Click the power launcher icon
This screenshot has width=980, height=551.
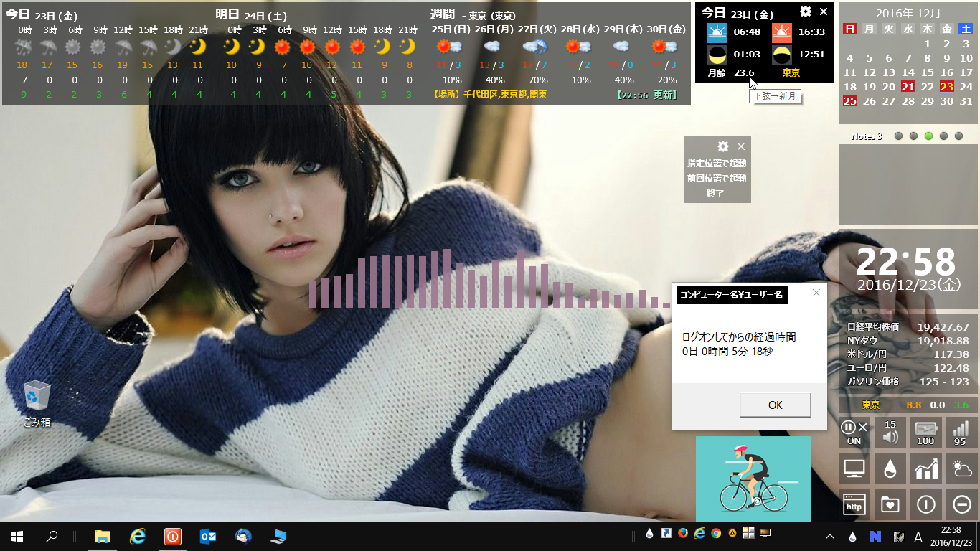[x=925, y=505]
